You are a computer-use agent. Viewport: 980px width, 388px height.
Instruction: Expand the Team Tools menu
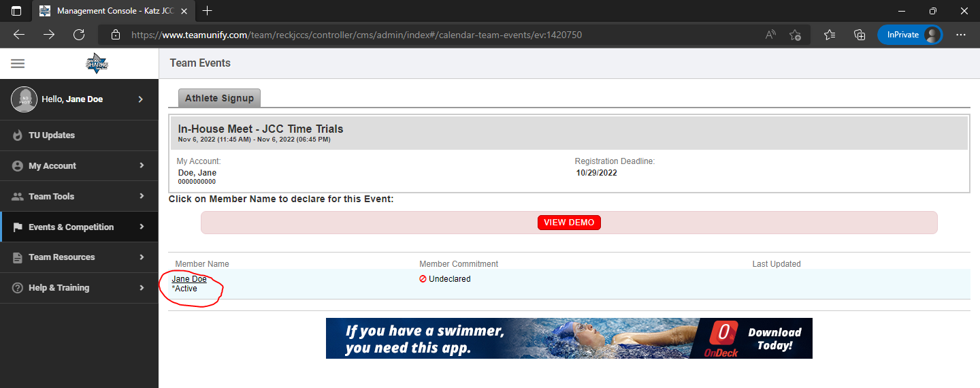point(79,196)
